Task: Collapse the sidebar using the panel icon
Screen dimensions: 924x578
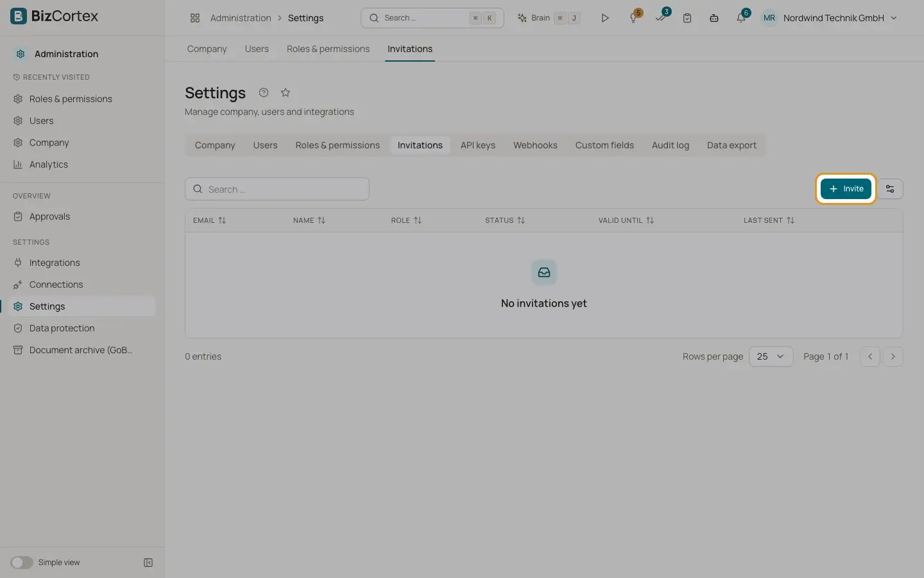Action: click(148, 563)
